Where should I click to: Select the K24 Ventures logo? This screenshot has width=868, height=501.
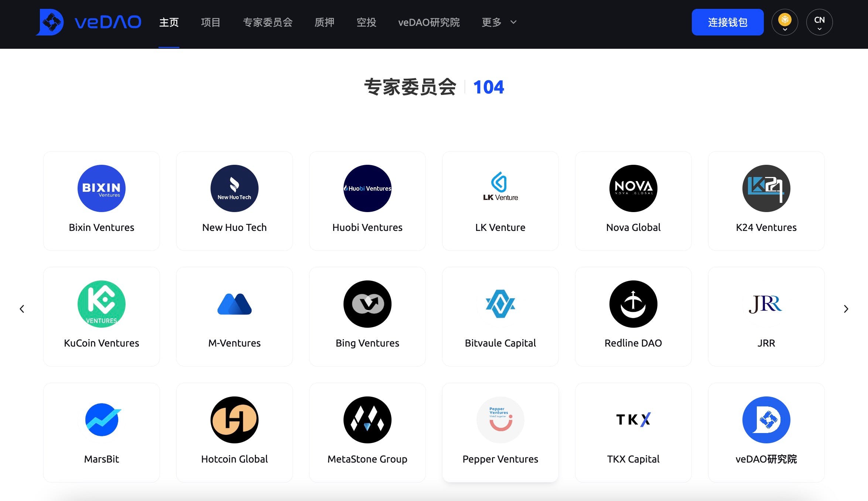[x=766, y=188]
